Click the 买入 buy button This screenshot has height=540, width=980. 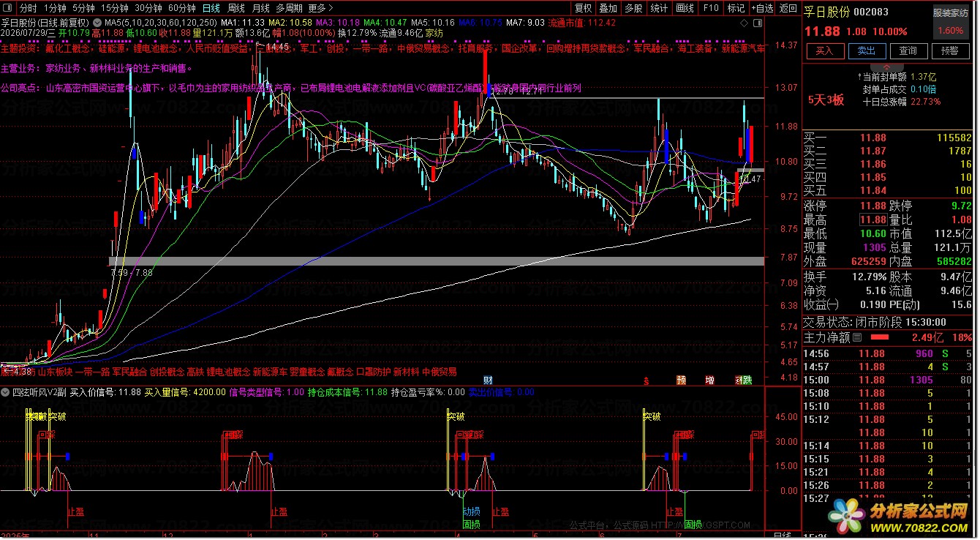(825, 50)
